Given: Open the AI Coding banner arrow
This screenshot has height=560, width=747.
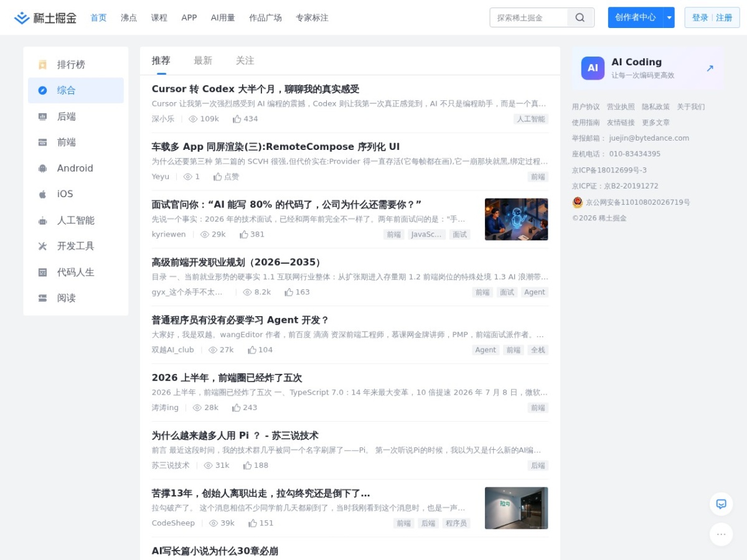Looking at the screenshot, I should click(710, 68).
